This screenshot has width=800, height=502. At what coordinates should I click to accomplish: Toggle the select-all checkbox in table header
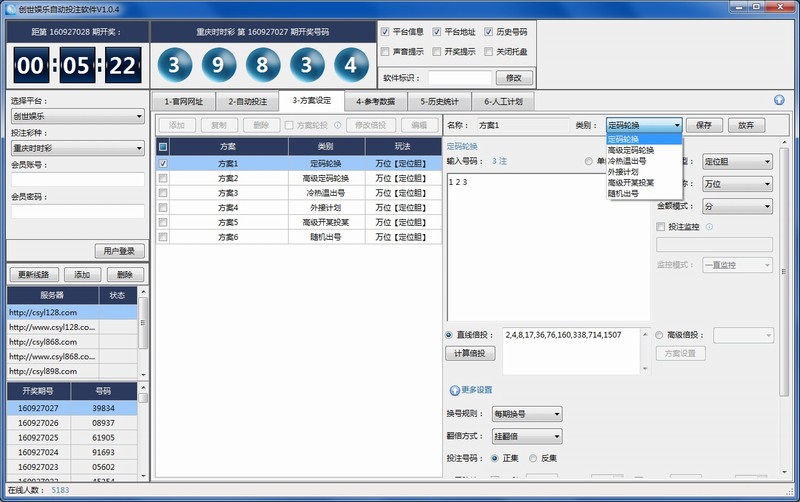[x=163, y=146]
